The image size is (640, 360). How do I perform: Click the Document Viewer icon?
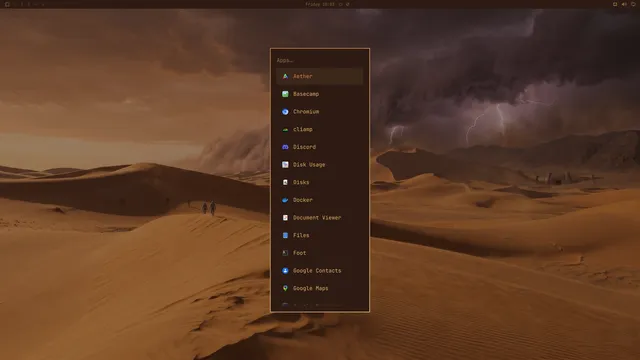pyautogui.click(x=285, y=218)
